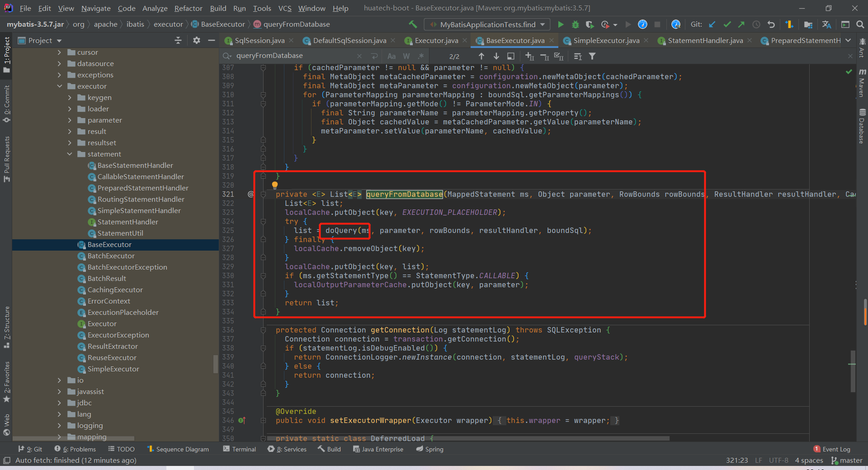Expand the datasource folder
Viewport: 868px width, 470px height.
click(59, 63)
